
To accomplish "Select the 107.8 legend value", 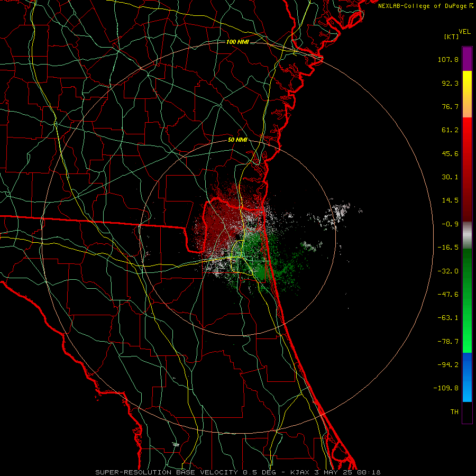I will pyautogui.click(x=448, y=59).
